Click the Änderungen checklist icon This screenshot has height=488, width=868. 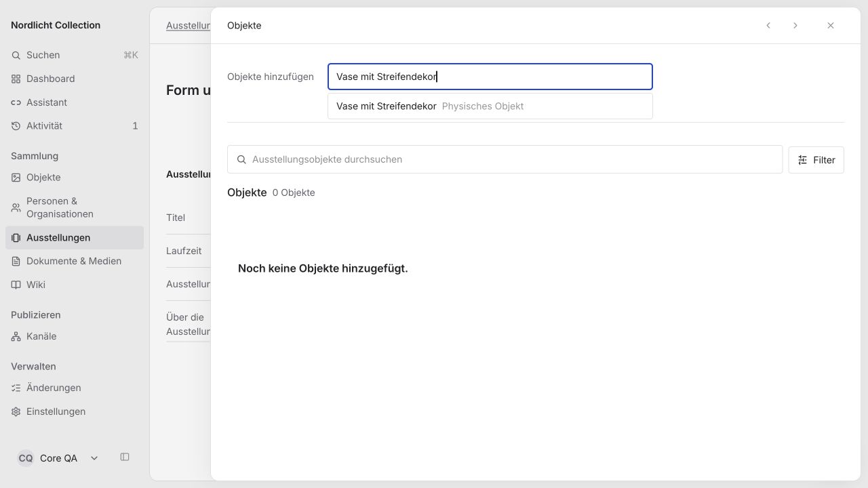point(16,388)
